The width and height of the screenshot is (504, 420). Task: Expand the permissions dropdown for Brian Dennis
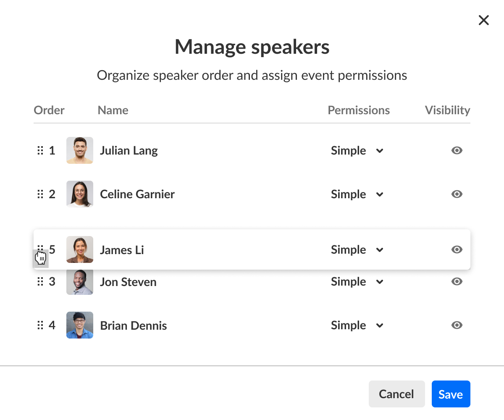[x=357, y=325]
